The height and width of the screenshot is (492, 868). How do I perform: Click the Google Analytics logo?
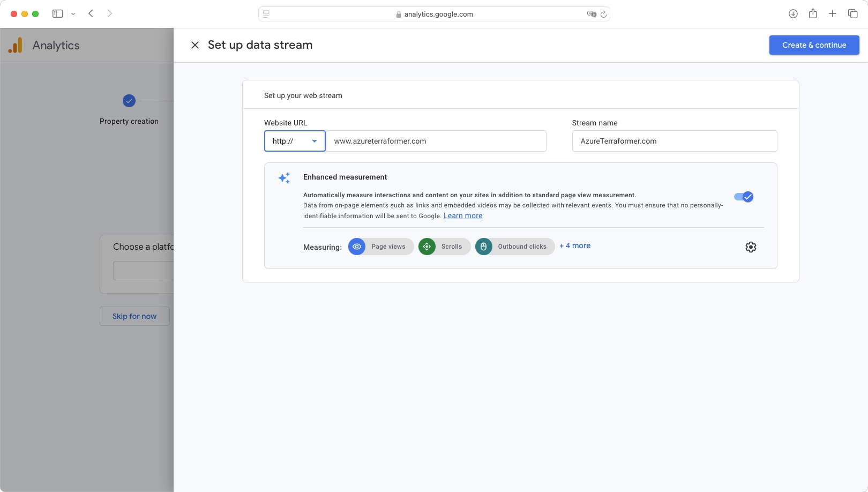coord(16,45)
